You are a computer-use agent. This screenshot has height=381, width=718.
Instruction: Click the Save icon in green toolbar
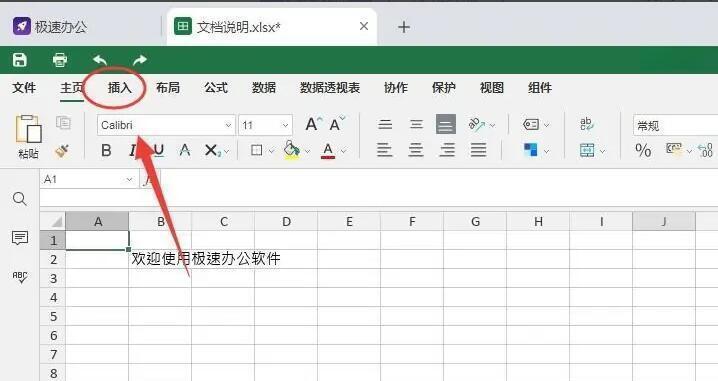tap(20, 60)
